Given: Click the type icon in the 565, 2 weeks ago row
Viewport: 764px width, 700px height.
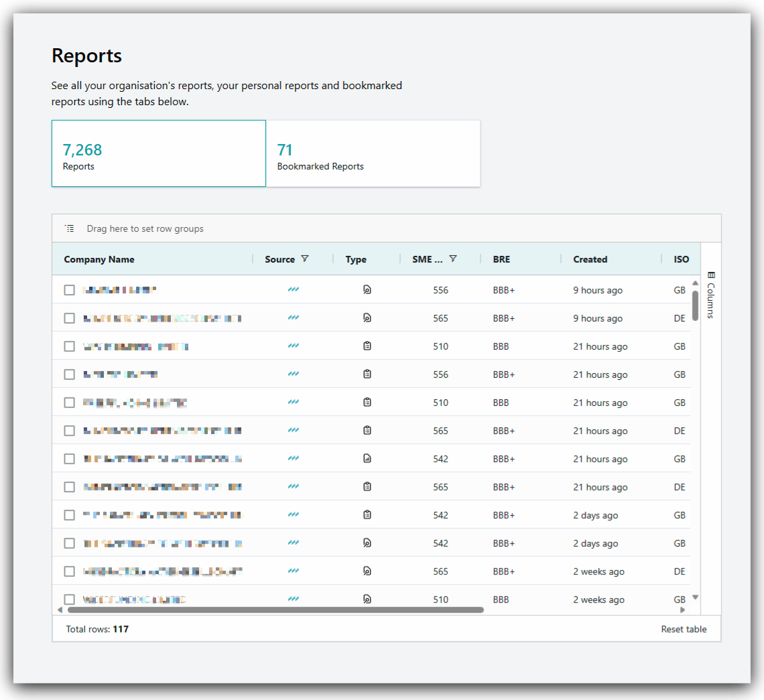Looking at the screenshot, I should click(367, 571).
